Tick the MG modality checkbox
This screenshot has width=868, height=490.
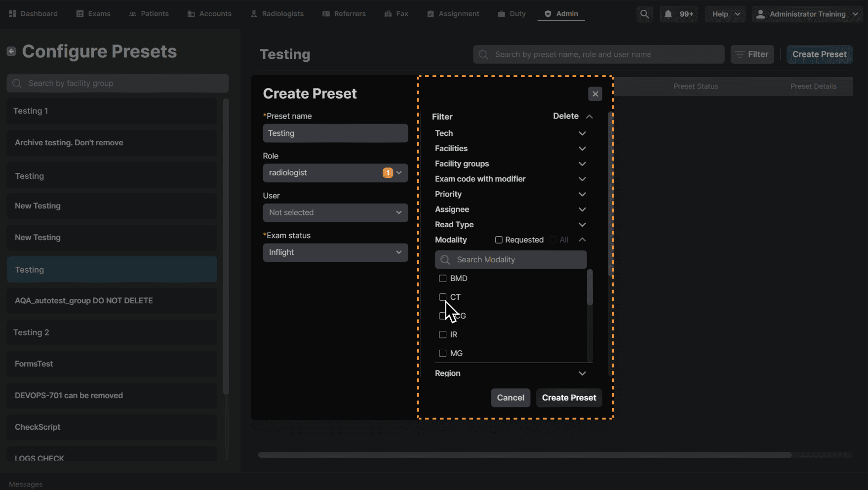[442, 354]
